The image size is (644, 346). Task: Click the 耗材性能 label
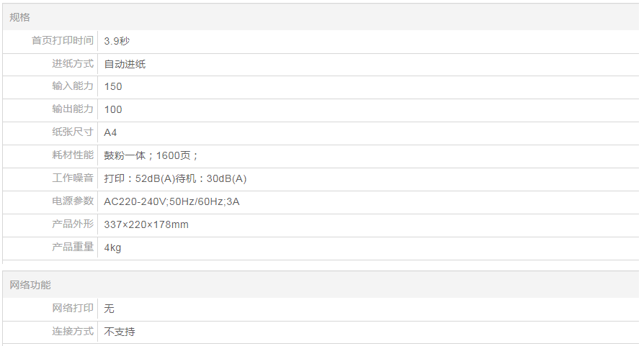[x=73, y=155]
